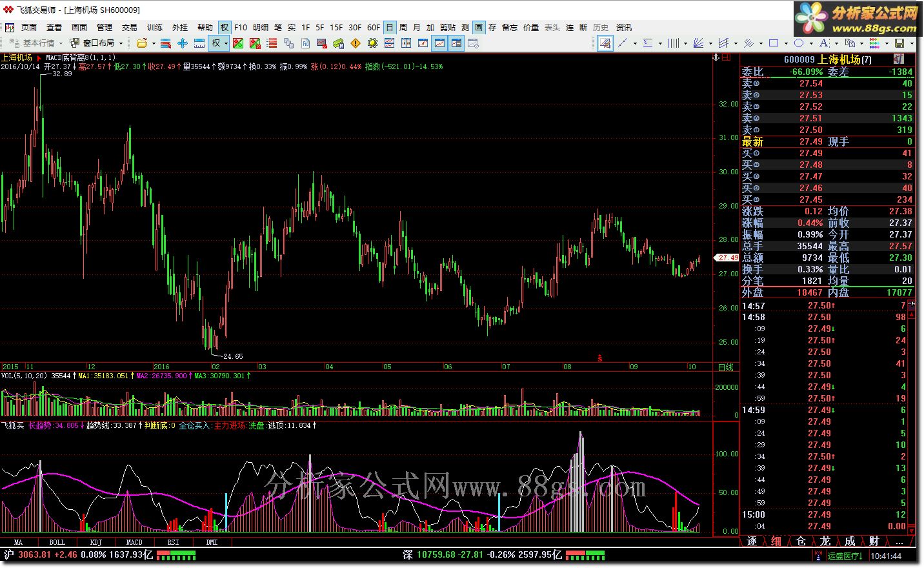Click the red horizontal lines list icon
Image resolution: width=924 pixels, height=568 pixels.
coord(272,43)
